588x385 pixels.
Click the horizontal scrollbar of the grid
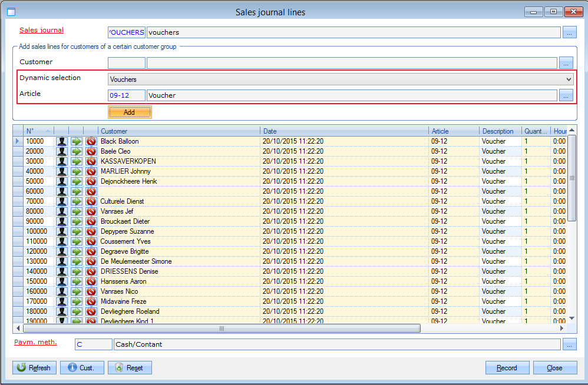[222, 328]
